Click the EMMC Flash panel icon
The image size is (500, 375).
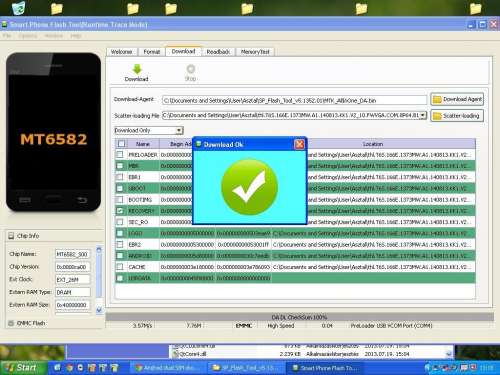click(11, 323)
